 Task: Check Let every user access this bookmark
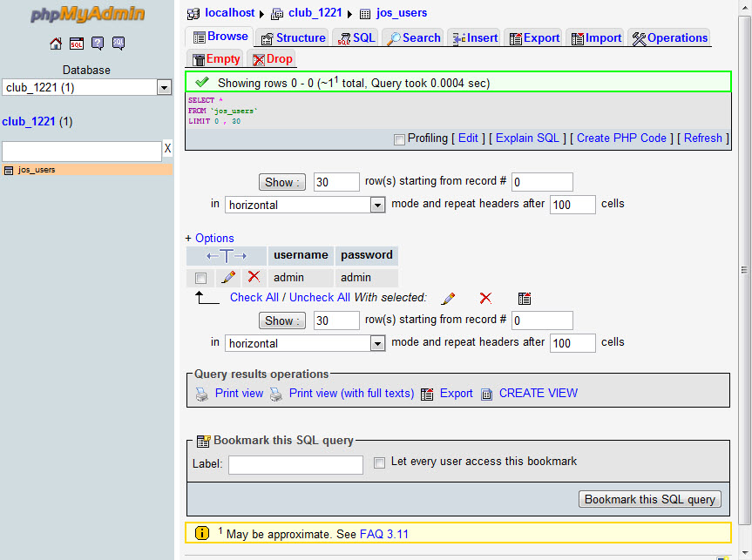tap(379, 462)
